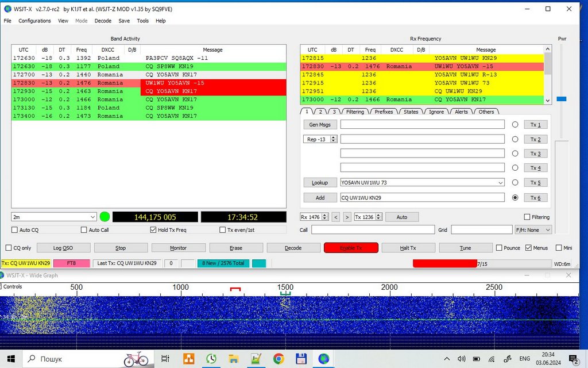Viewport: 588px width, 368px height.
Task: Click the Halt Tx button
Action: point(408,248)
